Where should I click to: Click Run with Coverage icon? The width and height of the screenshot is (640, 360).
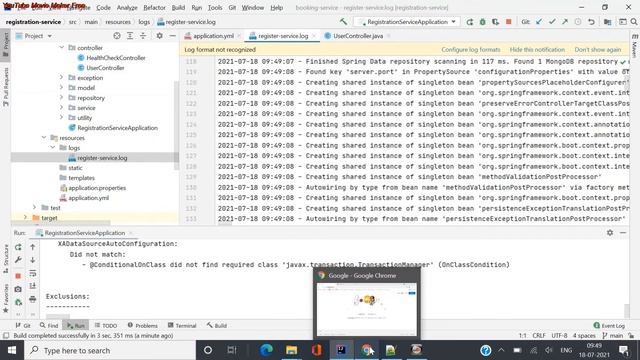(496, 22)
